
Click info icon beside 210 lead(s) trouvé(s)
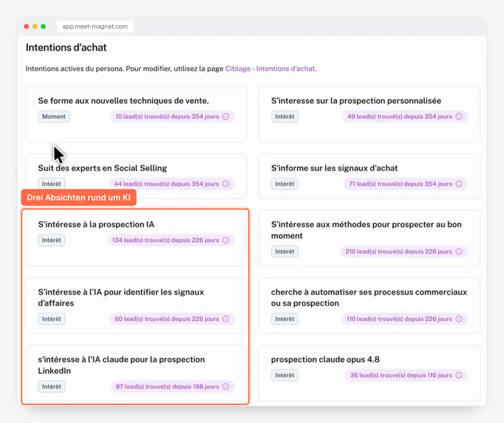point(459,252)
